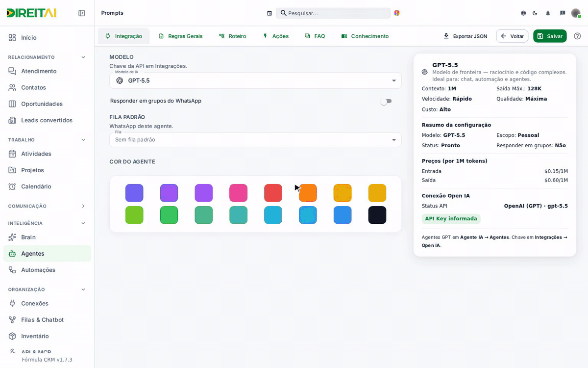
Task: Pick the near-black agent color swatch
Action: pyautogui.click(x=377, y=215)
